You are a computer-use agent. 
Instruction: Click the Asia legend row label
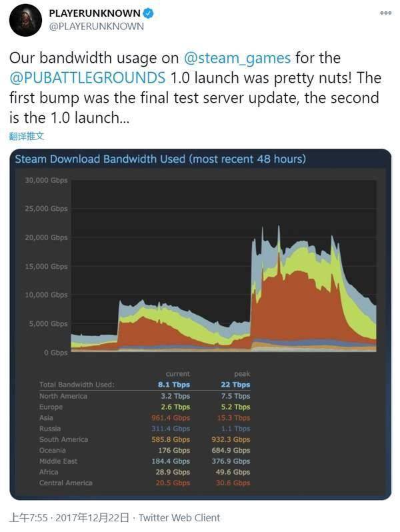click(47, 418)
